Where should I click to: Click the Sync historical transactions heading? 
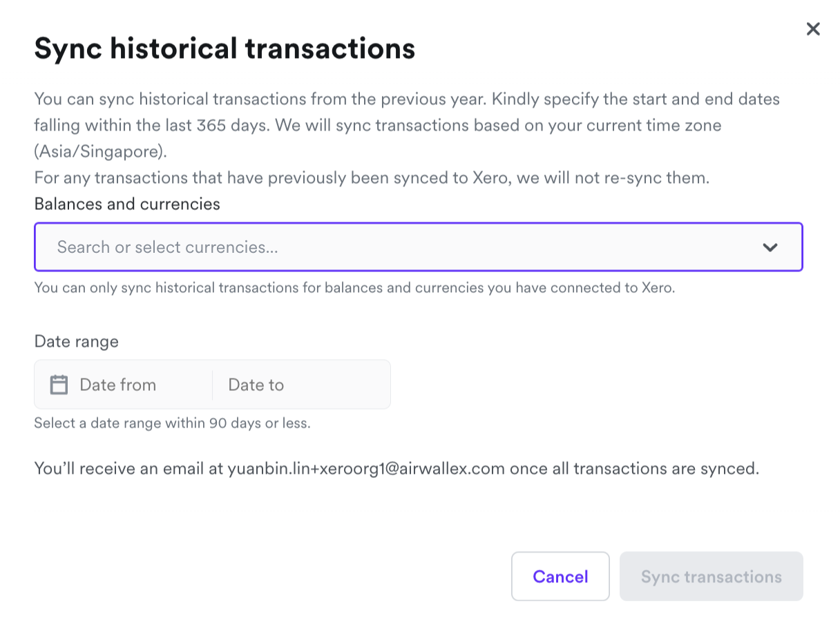pyautogui.click(x=225, y=48)
